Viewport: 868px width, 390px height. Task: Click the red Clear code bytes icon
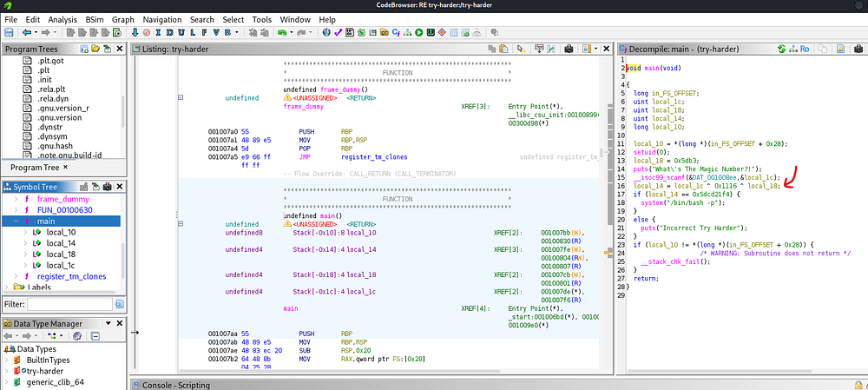click(147, 33)
